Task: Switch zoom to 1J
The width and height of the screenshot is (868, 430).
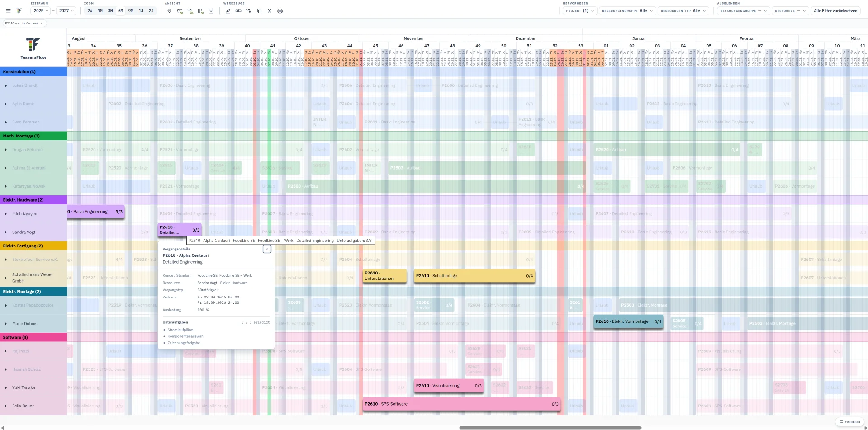Action: [141, 11]
